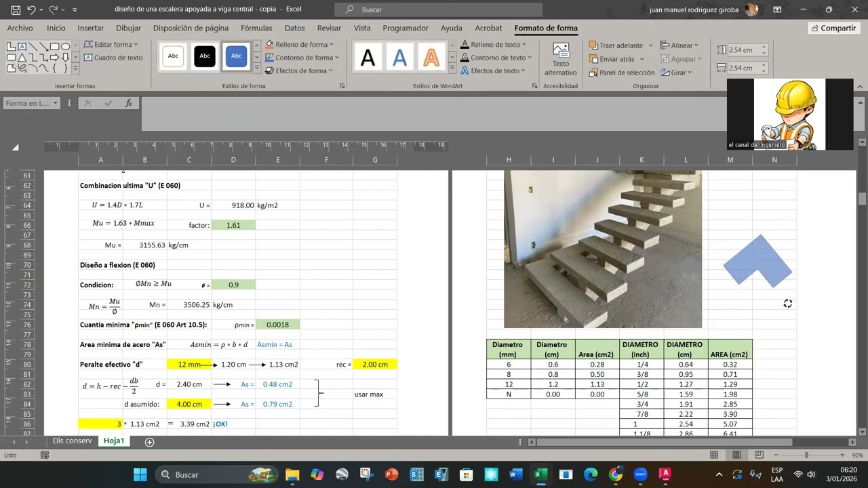Viewport: 868px width, 488px height.
Task: Apply the black WordArt A style
Action: click(x=368, y=58)
